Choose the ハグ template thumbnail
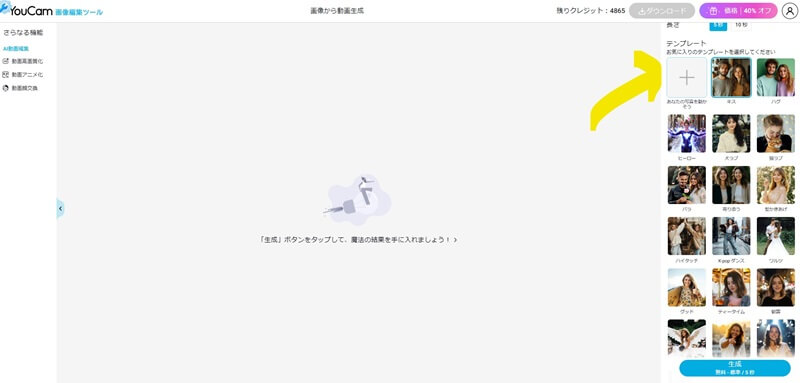The image size is (800, 383). coord(776,77)
